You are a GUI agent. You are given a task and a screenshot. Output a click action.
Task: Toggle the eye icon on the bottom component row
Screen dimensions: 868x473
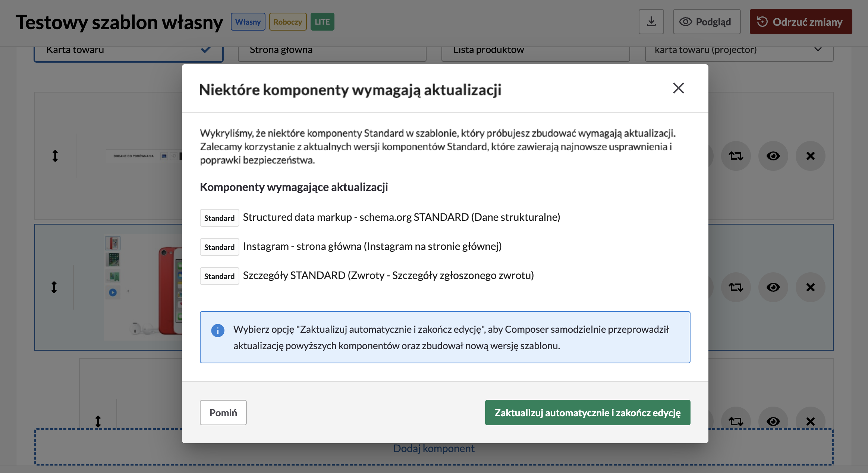[773, 421]
